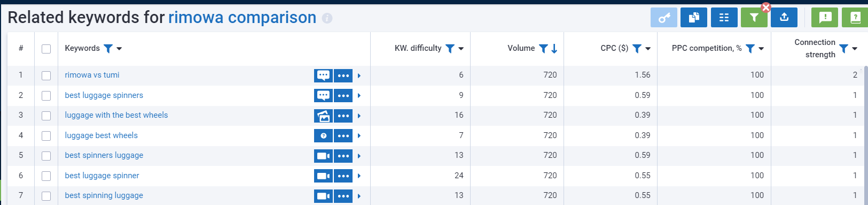Viewport: 868px width, 205px height.
Task: Open three-dots menu for best luggage spinner
Action: tap(343, 176)
